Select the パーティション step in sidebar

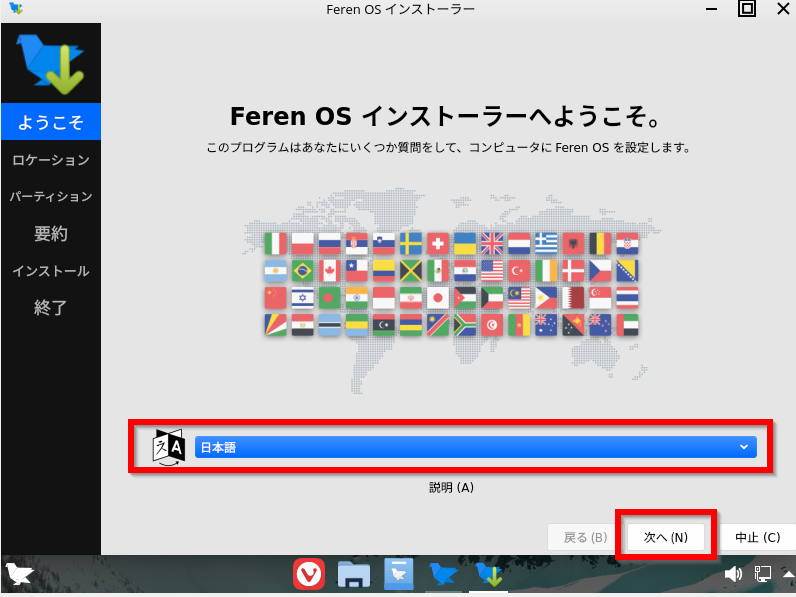(x=51, y=196)
